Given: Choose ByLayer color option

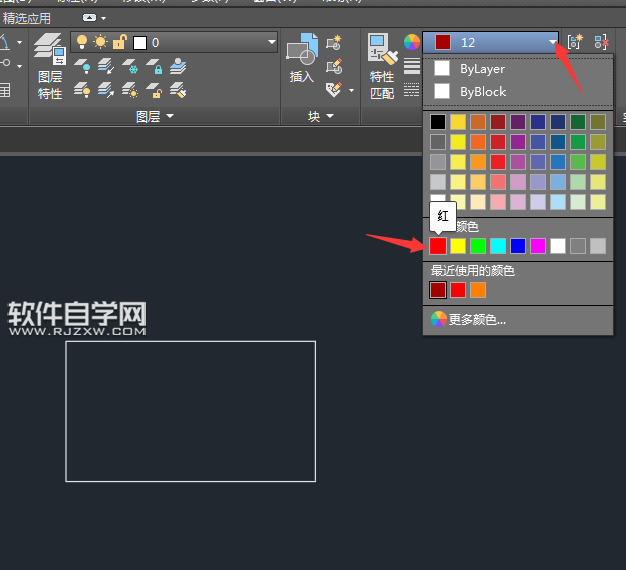Looking at the screenshot, I should (x=518, y=69).
